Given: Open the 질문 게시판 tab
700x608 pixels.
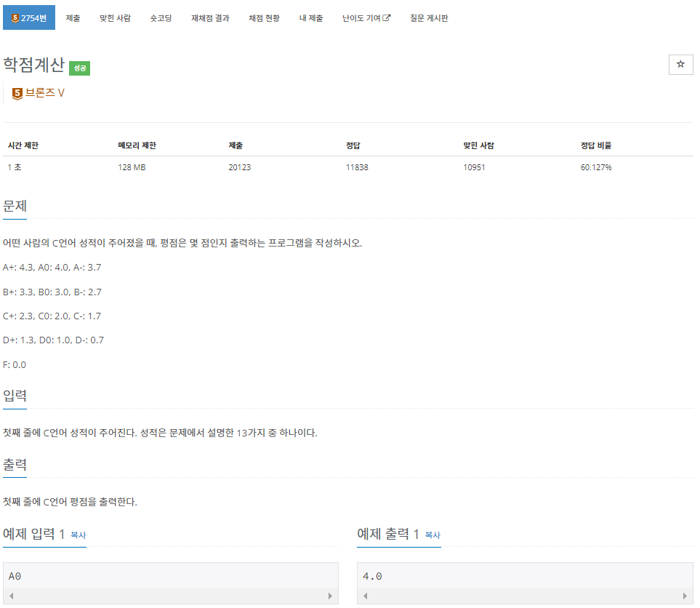Looking at the screenshot, I should [x=429, y=18].
